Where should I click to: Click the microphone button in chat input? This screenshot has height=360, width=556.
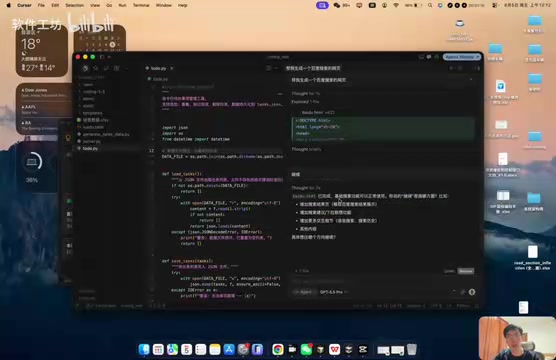[472, 292]
